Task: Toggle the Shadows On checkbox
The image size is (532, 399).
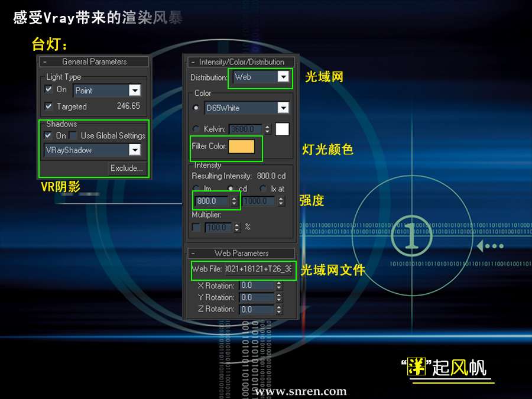Action: click(48, 135)
